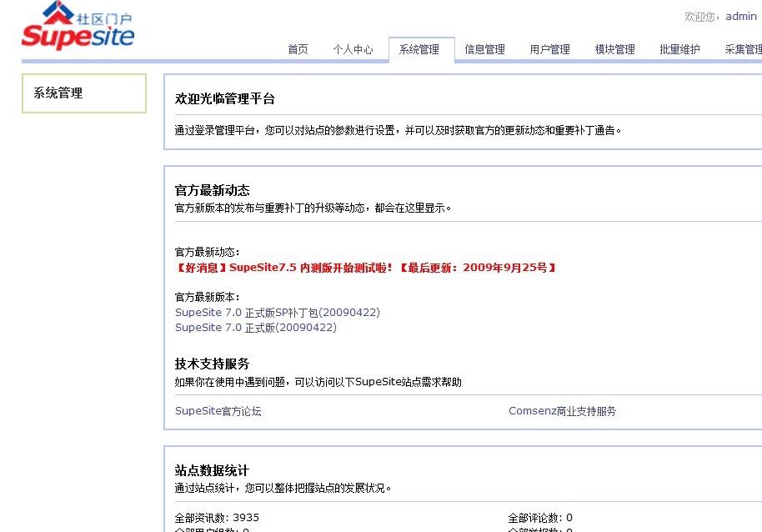The image size is (762, 532).
Task: Visit the SupeSite官方论坛 link
Action: click(218, 411)
